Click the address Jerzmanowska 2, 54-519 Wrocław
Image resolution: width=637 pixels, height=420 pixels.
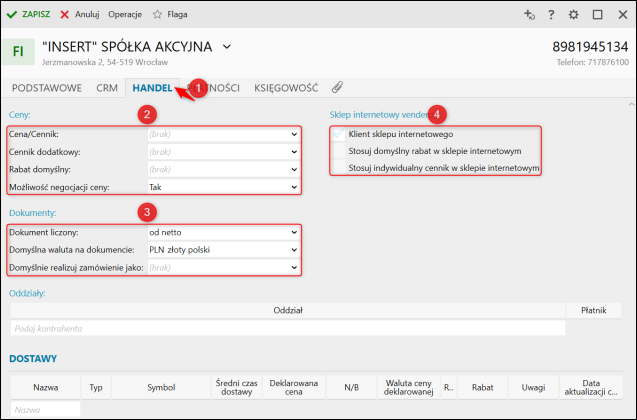[x=105, y=62]
